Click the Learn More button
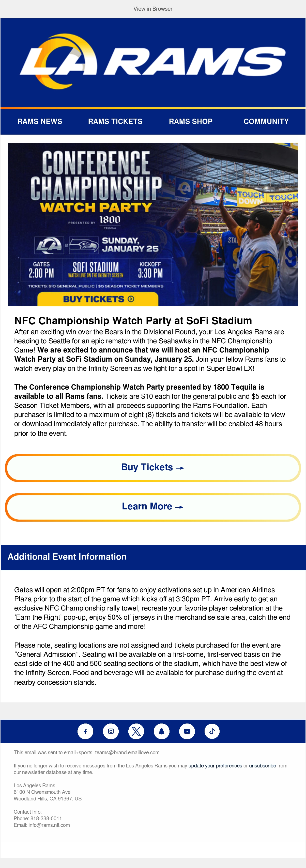306x868 pixels. coord(153,507)
